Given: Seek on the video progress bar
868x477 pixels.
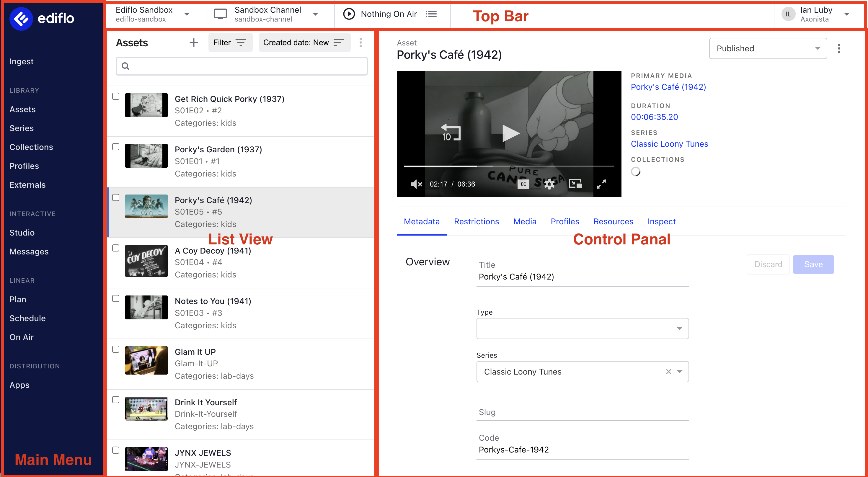Looking at the screenshot, I should [x=509, y=166].
